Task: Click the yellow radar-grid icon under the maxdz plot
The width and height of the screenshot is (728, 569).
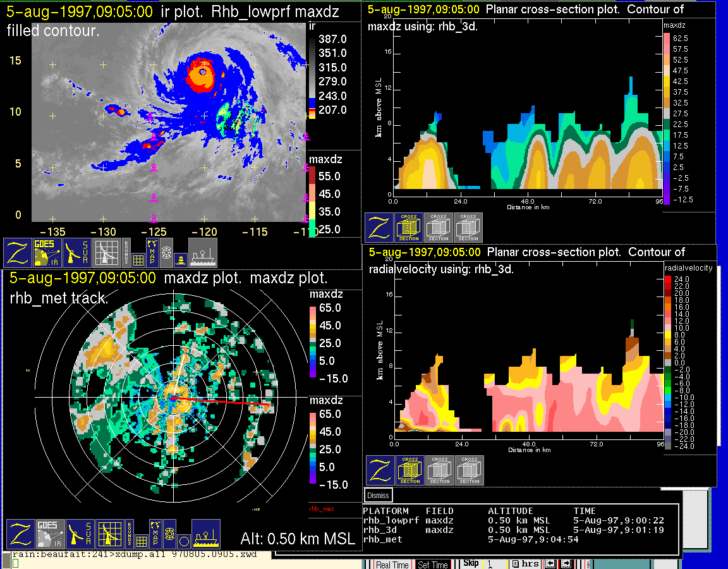Action: point(109,534)
